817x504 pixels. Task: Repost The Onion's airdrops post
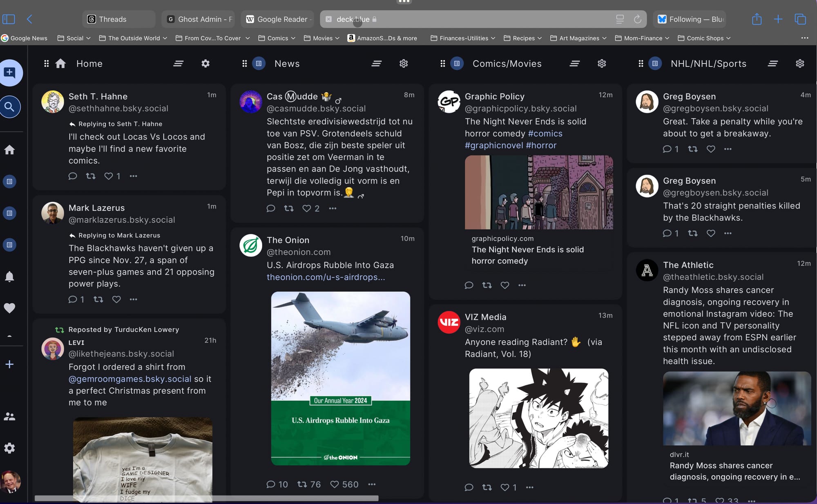coord(302,484)
